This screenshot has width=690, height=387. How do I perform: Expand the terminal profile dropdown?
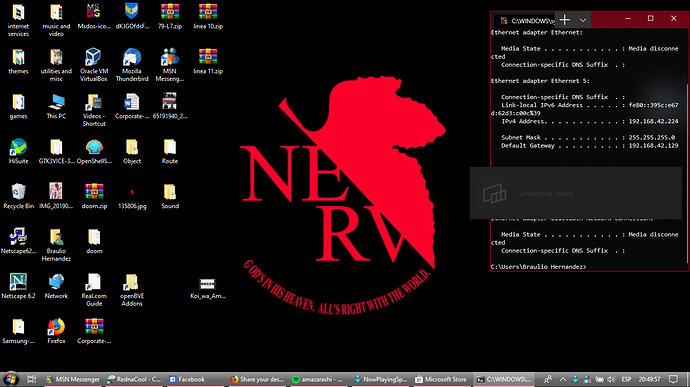583,20
